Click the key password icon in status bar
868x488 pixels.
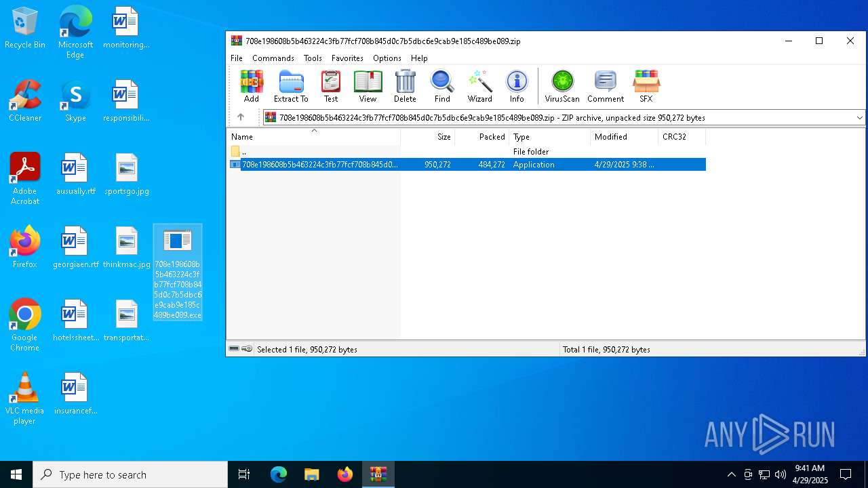(x=247, y=349)
